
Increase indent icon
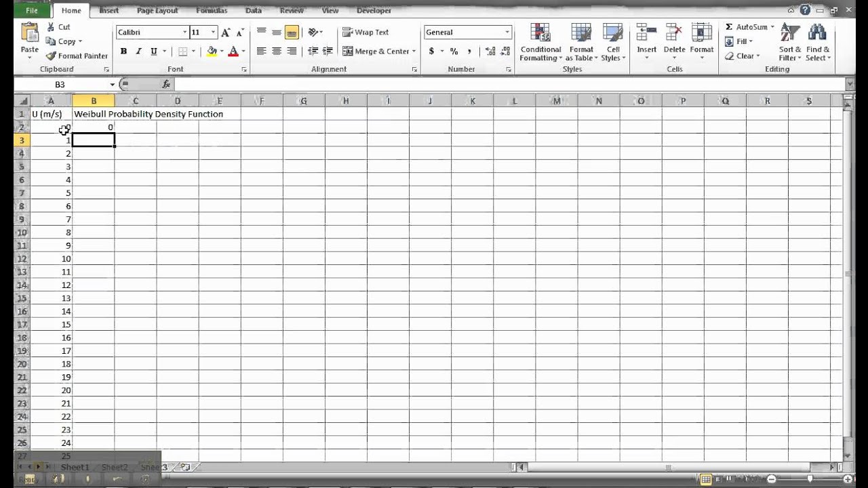tap(328, 52)
